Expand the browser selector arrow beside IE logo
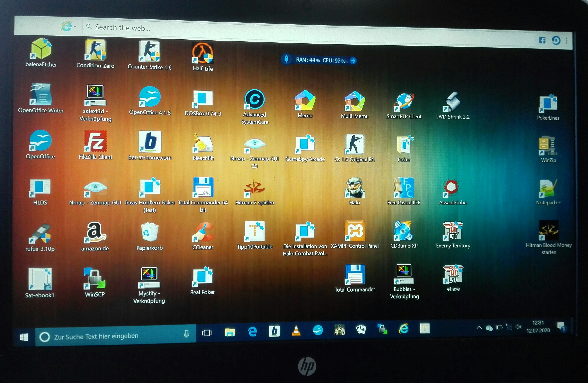The height and width of the screenshot is (383, 588). point(75,26)
